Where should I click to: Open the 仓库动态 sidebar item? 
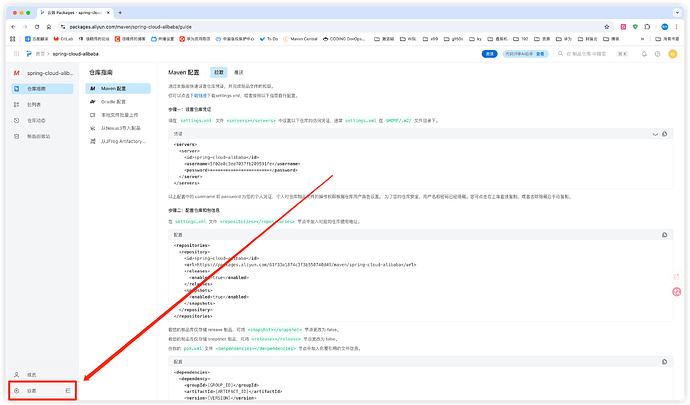pyautogui.click(x=42, y=120)
